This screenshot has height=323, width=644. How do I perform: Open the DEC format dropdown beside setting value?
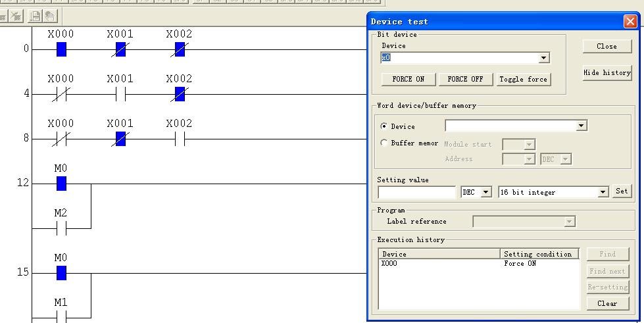pyautogui.click(x=486, y=192)
